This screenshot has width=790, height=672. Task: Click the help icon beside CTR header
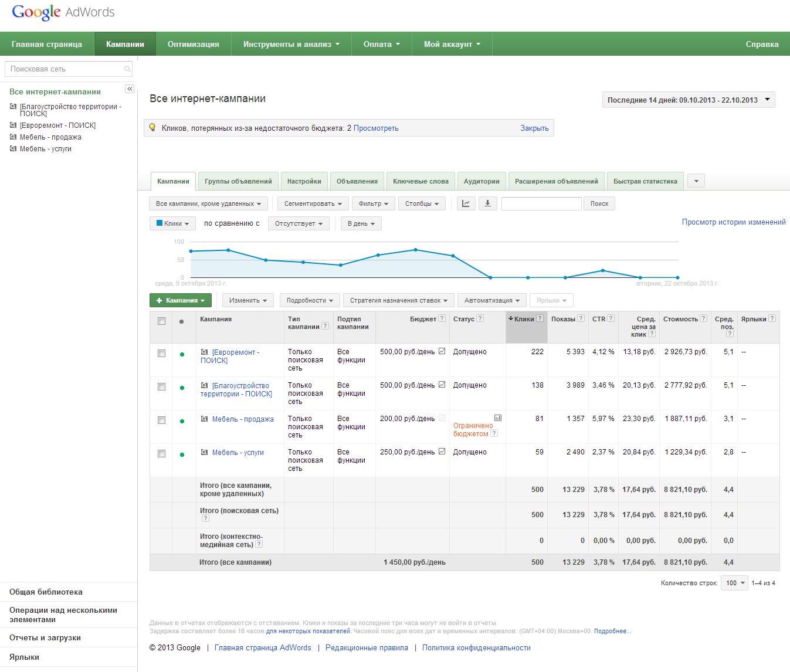point(611,318)
